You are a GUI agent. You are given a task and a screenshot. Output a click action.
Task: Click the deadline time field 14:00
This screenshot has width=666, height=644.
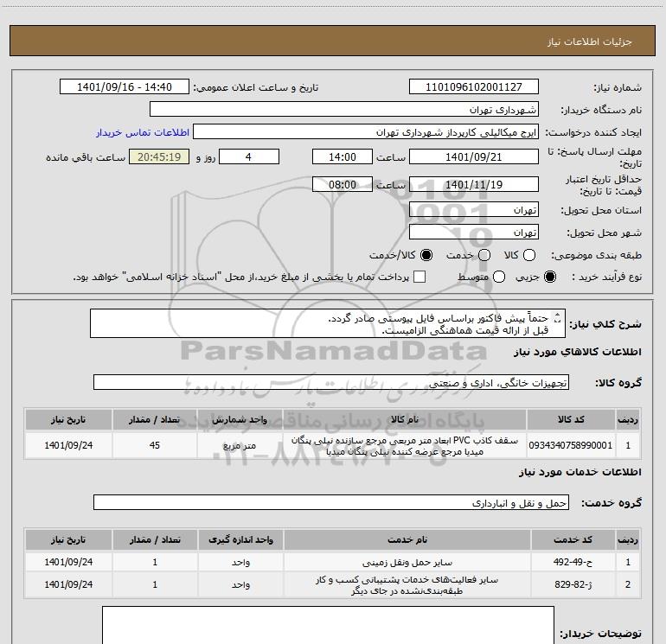[x=343, y=156]
